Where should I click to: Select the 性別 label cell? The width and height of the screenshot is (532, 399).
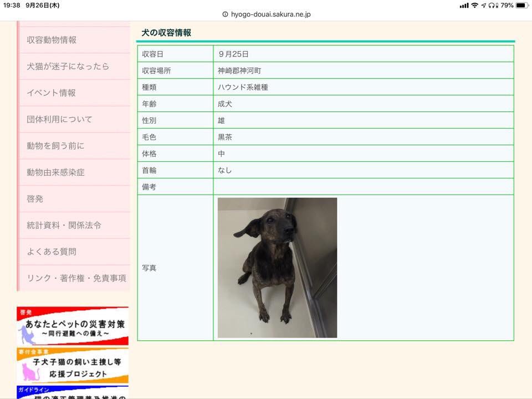(x=175, y=120)
